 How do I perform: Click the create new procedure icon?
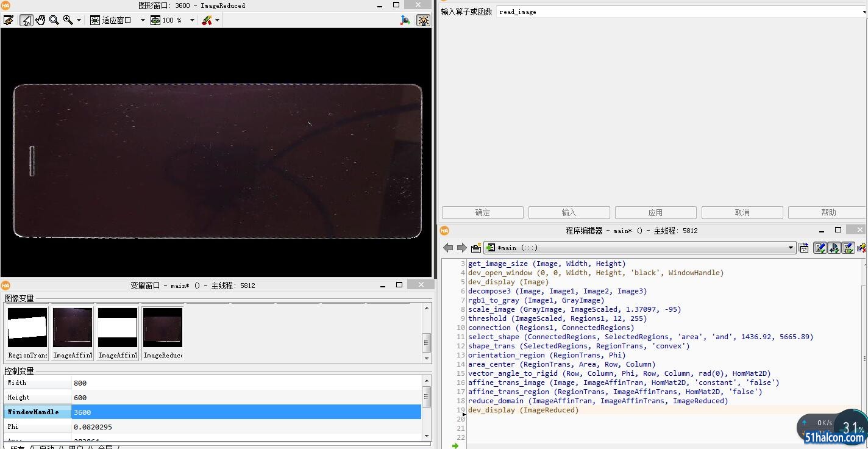point(476,248)
